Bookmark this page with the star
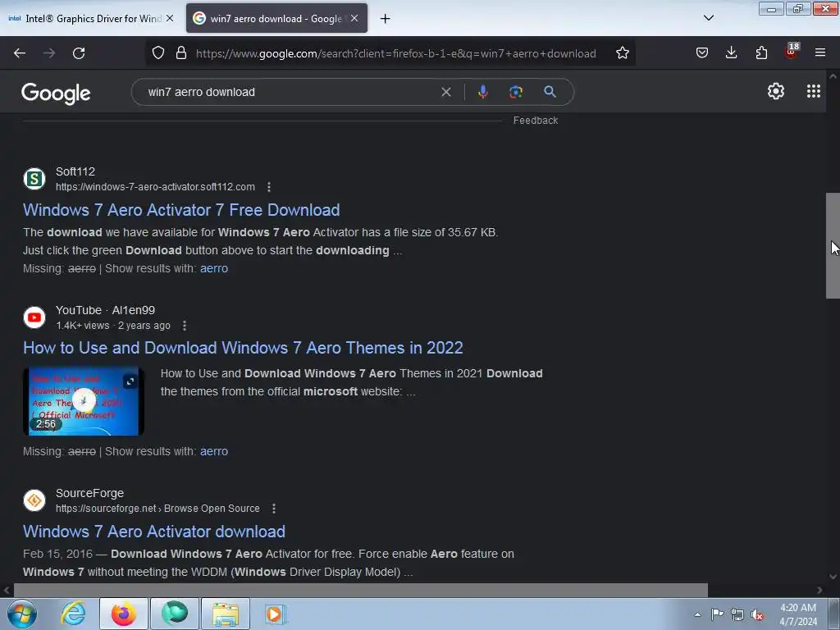The width and height of the screenshot is (840, 630). pyautogui.click(x=622, y=52)
